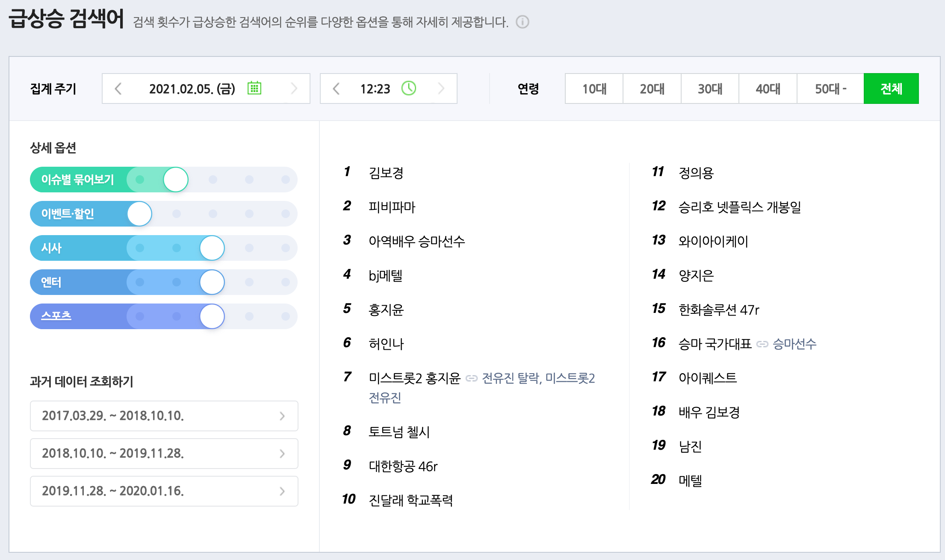Click the info icon beside the page description

[522, 22]
